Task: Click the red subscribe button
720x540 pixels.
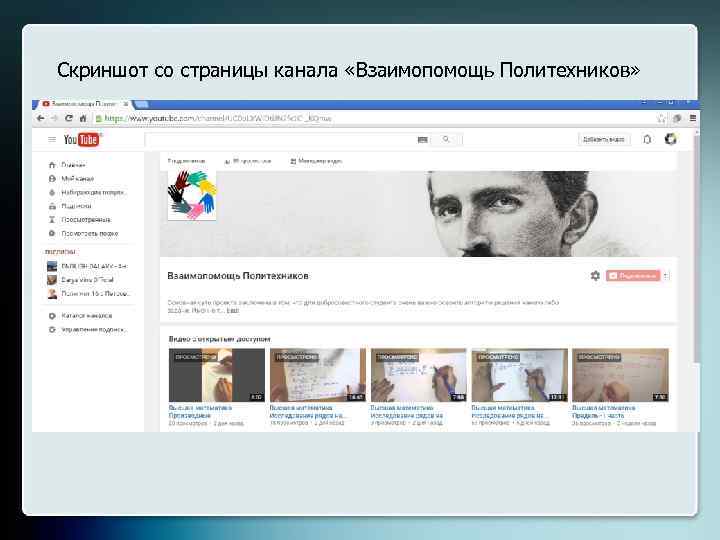Action: pyautogui.click(x=633, y=276)
